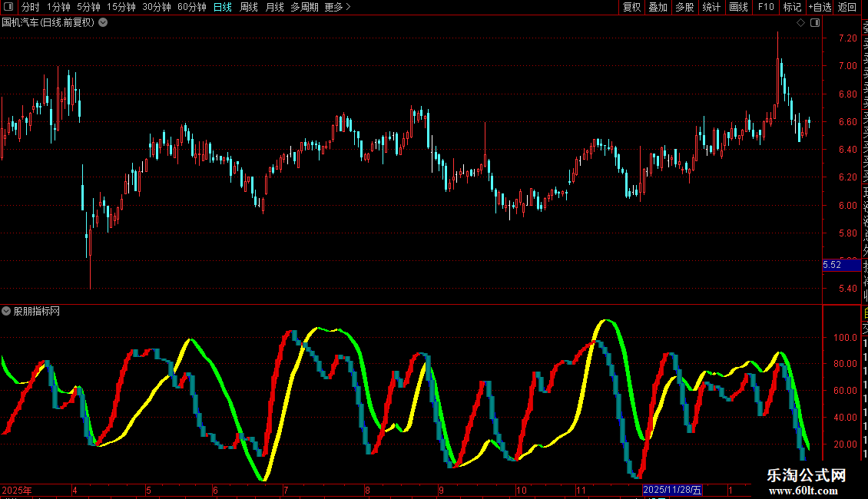The width and height of the screenshot is (868, 499).
Task: Click the 7.20 price axis label
Action: 847,38
